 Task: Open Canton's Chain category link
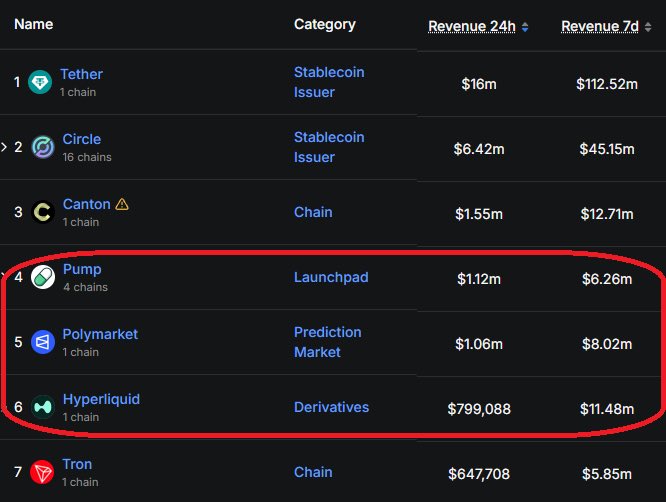(x=313, y=212)
